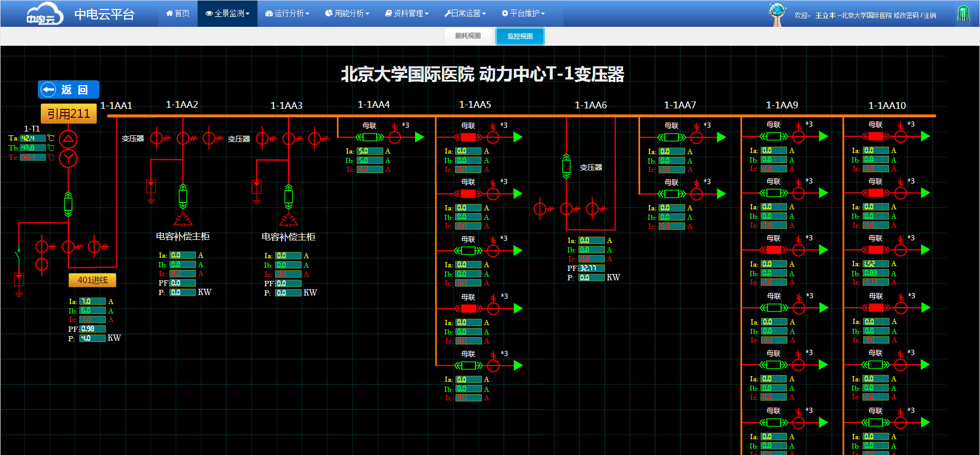Select capacitor symbol above first 电容补偿主柜

point(183,219)
